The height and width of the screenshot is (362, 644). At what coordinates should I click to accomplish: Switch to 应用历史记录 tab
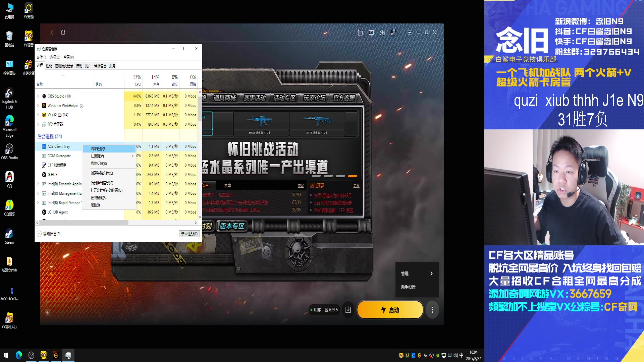pos(64,66)
